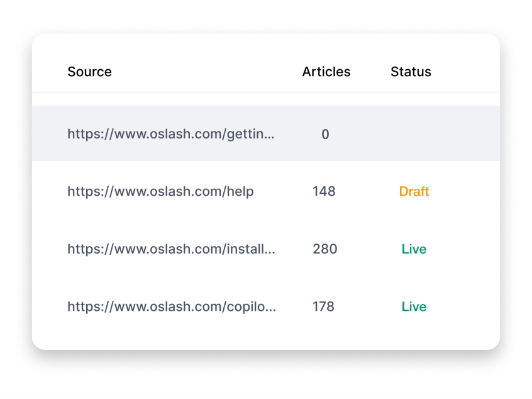Click the Status column header
Image resolution: width=532 pixels, height=399 pixels.
pos(411,72)
